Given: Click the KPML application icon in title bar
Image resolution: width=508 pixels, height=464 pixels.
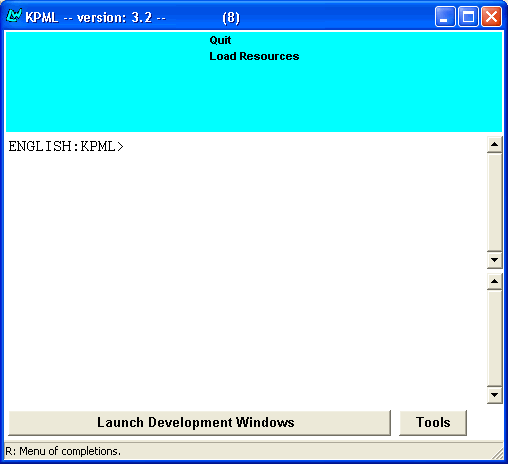Looking at the screenshot, I should coord(14,16).
